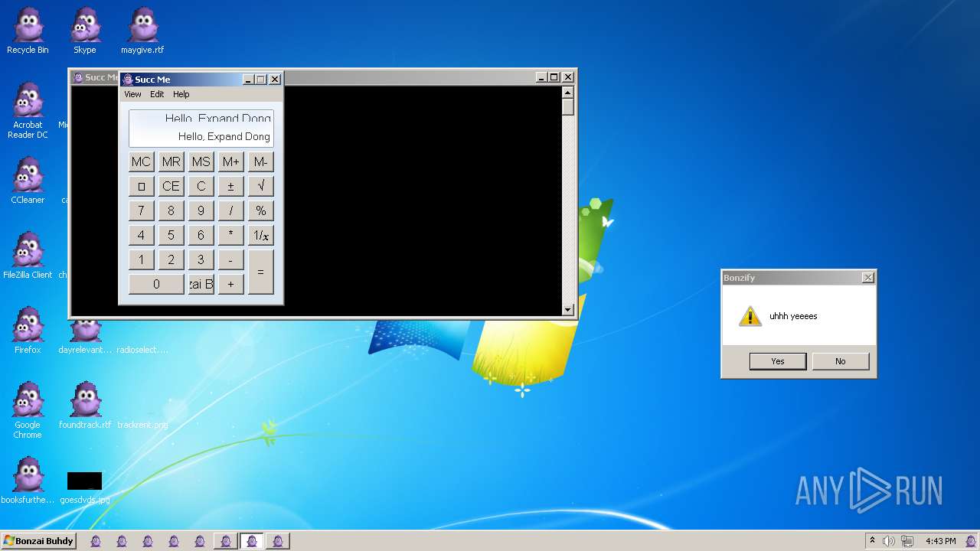Open the calculator Help menu
Viewport: 980px width, 551px height.
click(x=181, y=94)
